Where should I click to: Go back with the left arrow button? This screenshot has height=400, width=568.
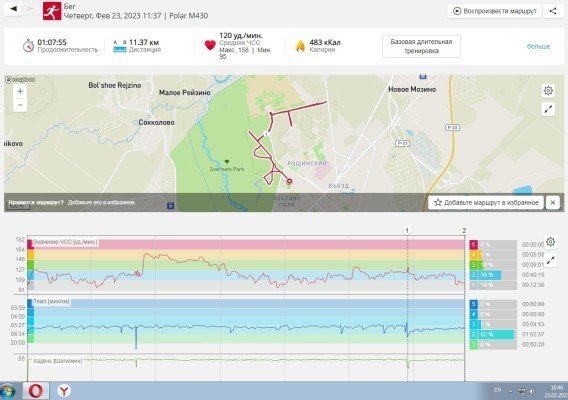coord(13,9)
